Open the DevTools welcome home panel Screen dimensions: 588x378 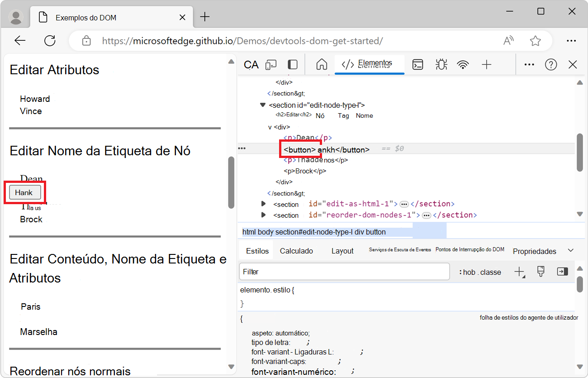point(322,64)
